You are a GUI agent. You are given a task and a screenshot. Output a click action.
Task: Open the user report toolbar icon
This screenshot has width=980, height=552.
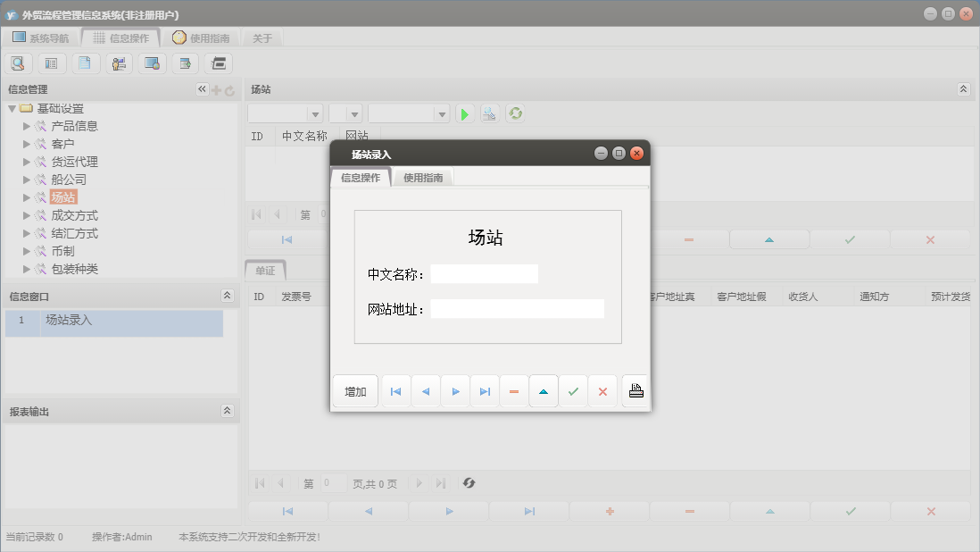point(118,63)
